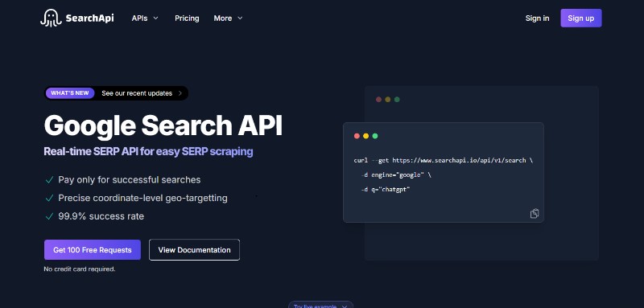
Task: Click the Try live example toggle
Action: click(x=320, y=306)
